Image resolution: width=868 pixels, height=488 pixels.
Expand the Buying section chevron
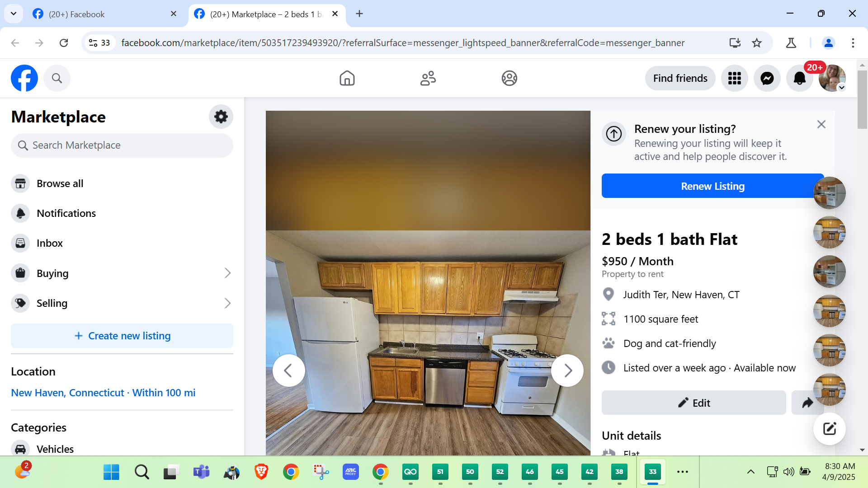(227, 273)
